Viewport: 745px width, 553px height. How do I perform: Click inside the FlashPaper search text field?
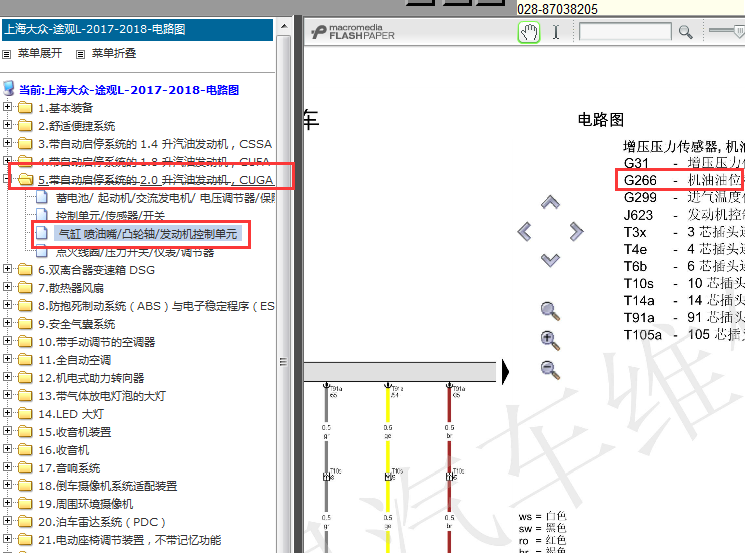coord(625,32)
